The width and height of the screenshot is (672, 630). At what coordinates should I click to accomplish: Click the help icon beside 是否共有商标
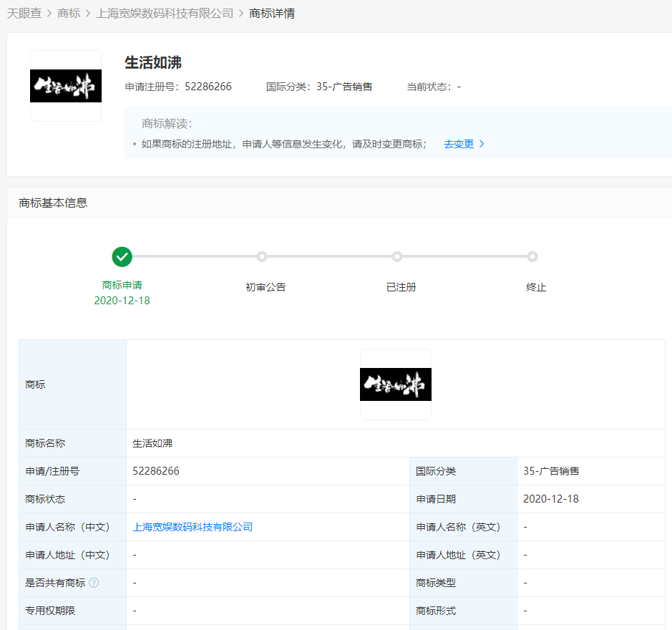[94, 583]
